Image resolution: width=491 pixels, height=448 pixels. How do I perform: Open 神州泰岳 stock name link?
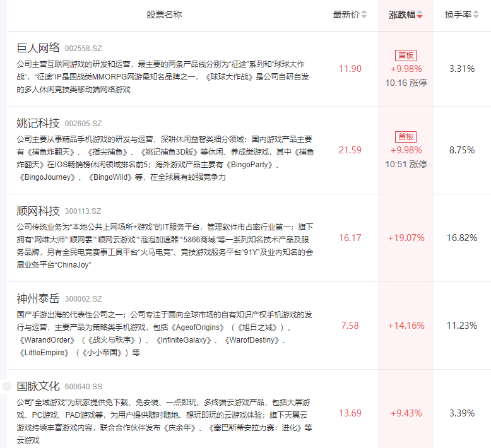[x=38, y=298]
